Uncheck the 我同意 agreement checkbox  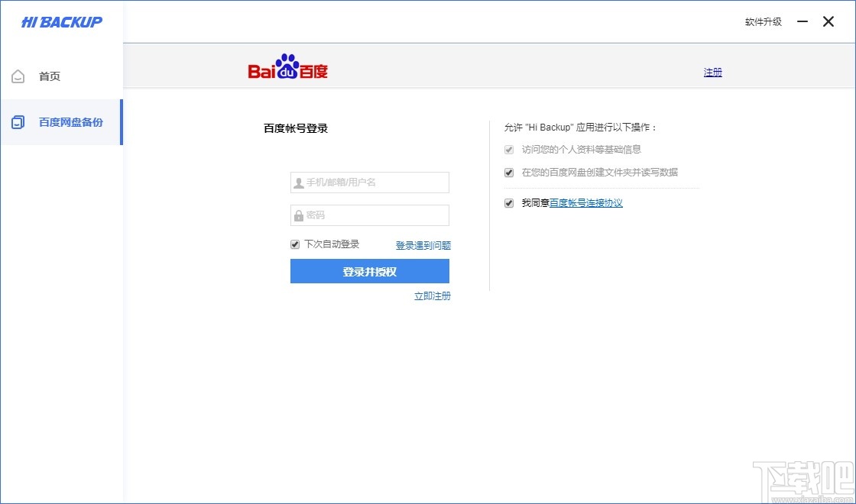click(x=508, y=202)
